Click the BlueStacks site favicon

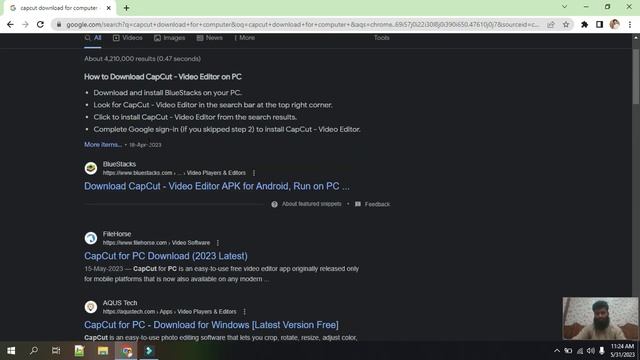coord(91,168)
